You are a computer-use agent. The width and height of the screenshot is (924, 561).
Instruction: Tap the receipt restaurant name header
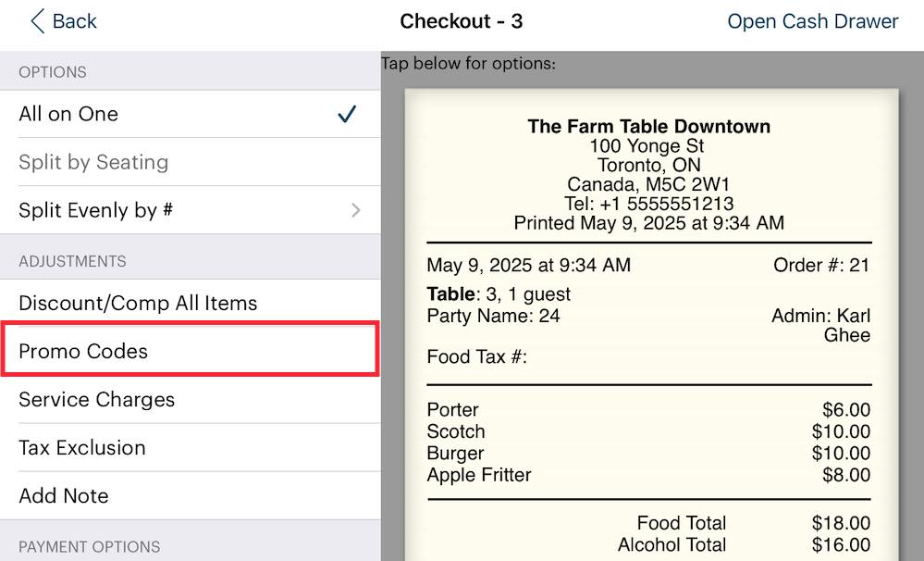click(648, 127)
